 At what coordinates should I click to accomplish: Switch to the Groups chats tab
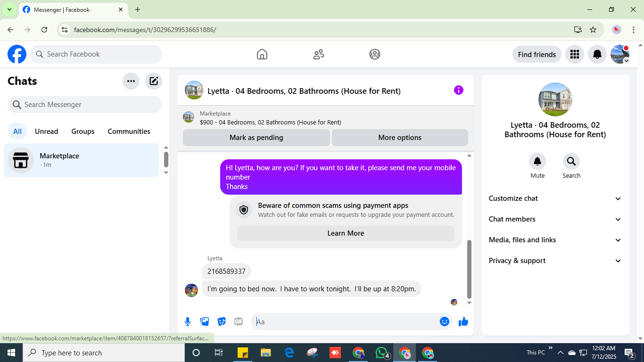(83, 132)
